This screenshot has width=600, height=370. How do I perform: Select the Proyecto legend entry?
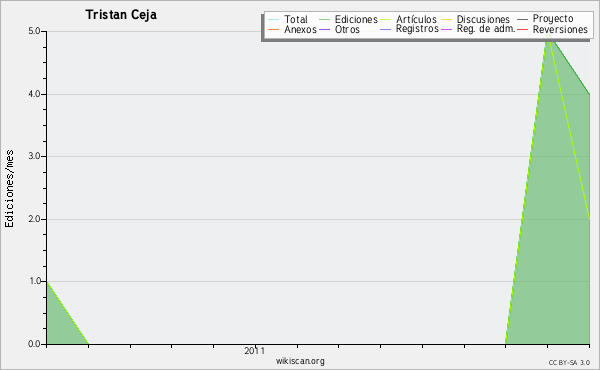553,19
